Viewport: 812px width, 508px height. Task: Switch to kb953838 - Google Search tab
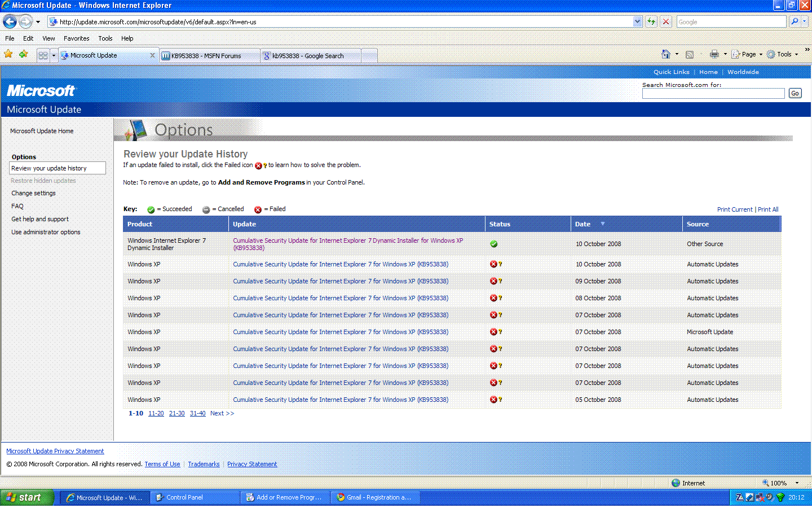(310, 56)
